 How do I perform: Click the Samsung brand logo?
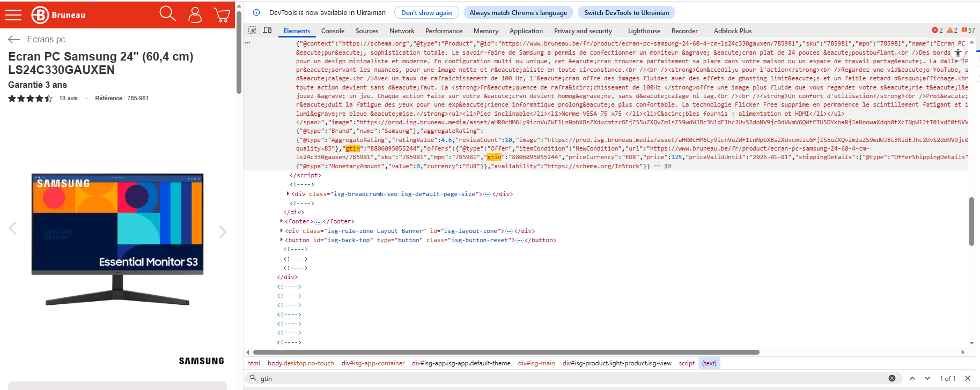tap(201, 361)
